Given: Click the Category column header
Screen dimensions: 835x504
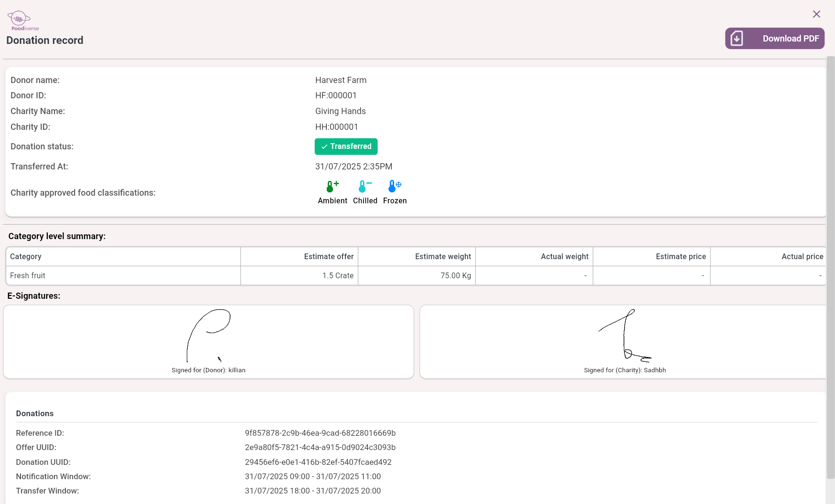Looking at the screenshot, I should click(x=26, y=257).
